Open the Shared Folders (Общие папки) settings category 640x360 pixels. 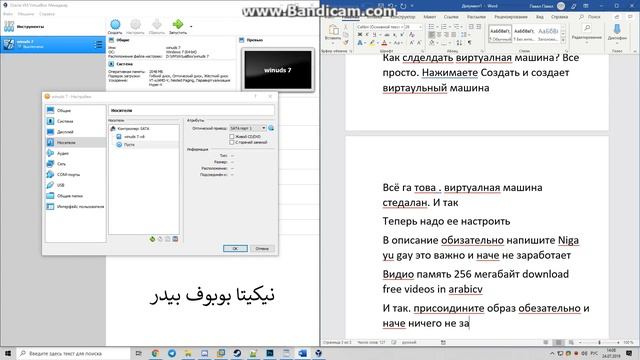(76, 196)
